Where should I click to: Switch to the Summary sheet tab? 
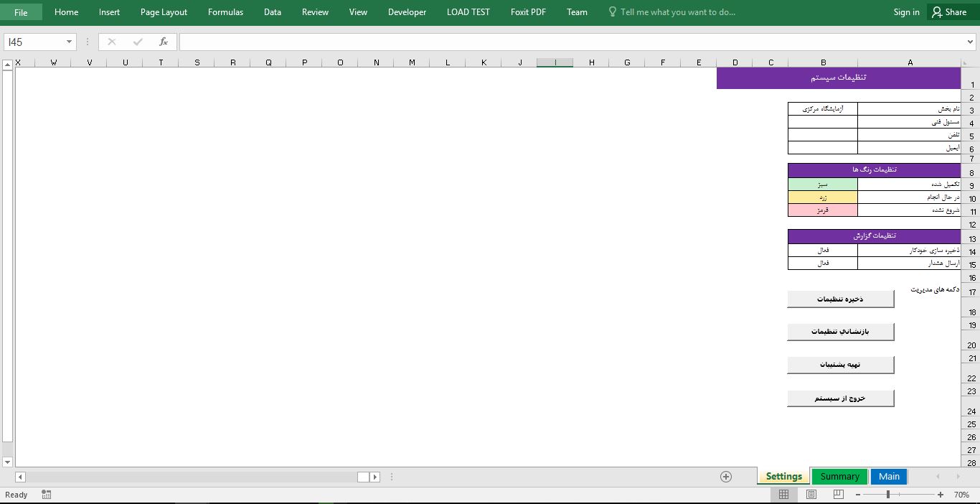[x=839, y=477]
